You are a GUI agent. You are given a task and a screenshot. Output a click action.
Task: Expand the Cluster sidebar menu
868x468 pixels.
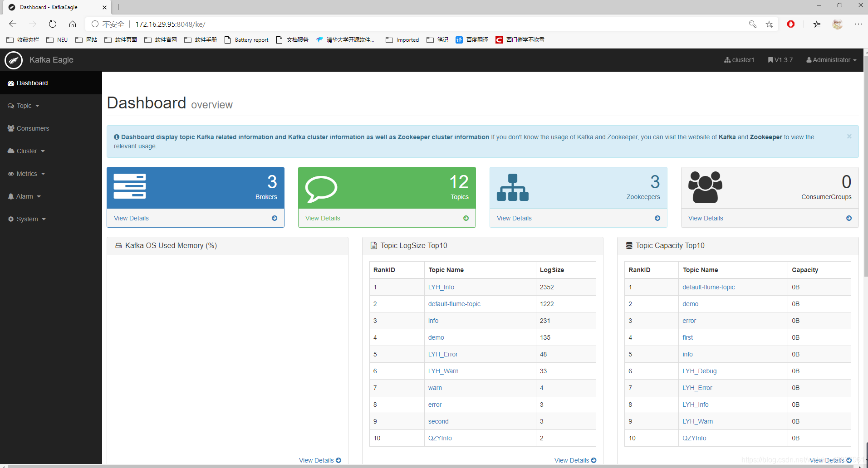click(x=26, y=151)
